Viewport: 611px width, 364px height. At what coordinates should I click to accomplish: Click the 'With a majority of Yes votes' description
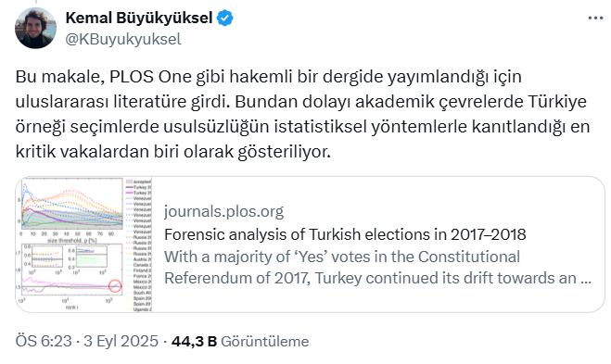click(377, 268)
